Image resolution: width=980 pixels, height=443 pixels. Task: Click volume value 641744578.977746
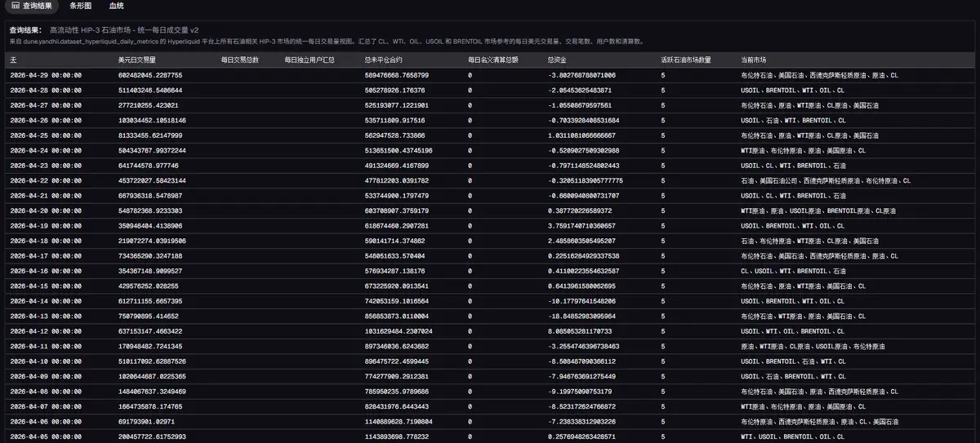(148, 166)
